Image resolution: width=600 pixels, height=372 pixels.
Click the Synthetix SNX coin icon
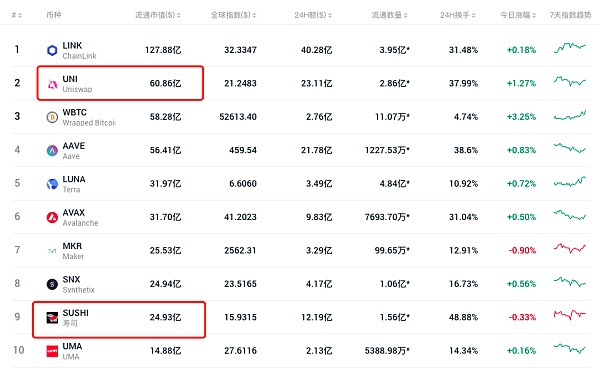click(52, 284)
